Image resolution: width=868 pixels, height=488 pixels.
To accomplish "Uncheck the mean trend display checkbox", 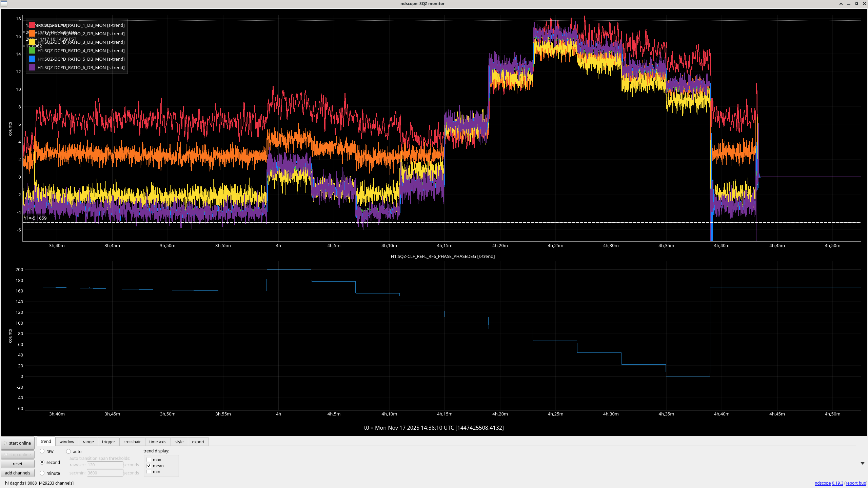I will (149, 466).
